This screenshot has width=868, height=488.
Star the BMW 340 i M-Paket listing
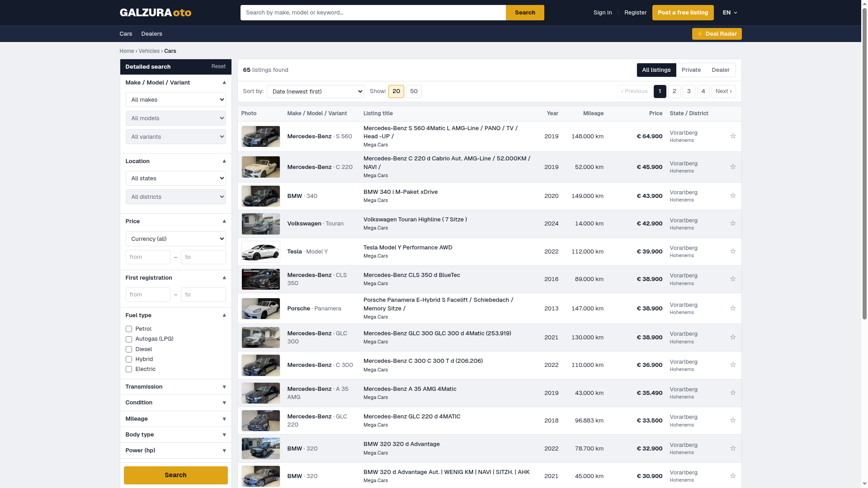733,196
